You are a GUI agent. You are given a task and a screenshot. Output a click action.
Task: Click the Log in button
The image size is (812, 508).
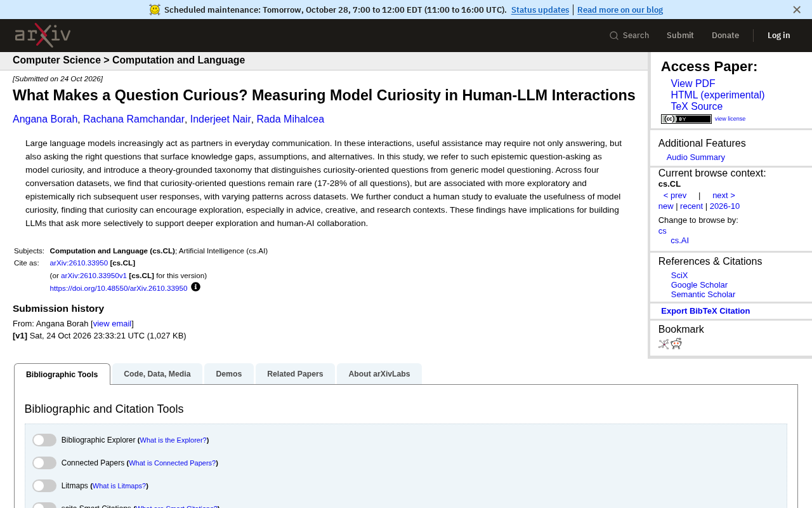(x=778, y=36)
